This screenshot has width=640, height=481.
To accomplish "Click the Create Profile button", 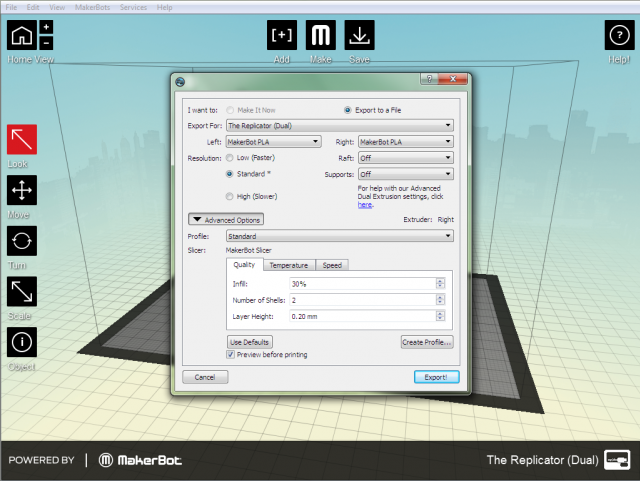I will click(427, 342).
